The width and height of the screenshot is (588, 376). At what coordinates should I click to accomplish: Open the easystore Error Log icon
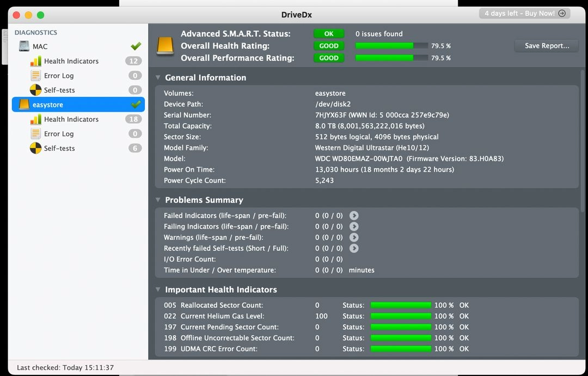pos(35,134)
